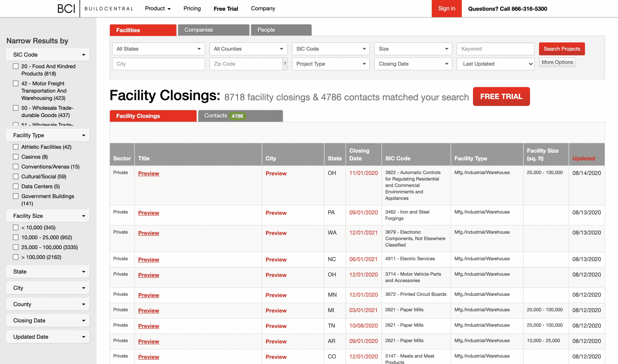
Task: Tick the 25,000 - 100,000 size checkbox
Action: pyautogui.click(x=16, y=247)
